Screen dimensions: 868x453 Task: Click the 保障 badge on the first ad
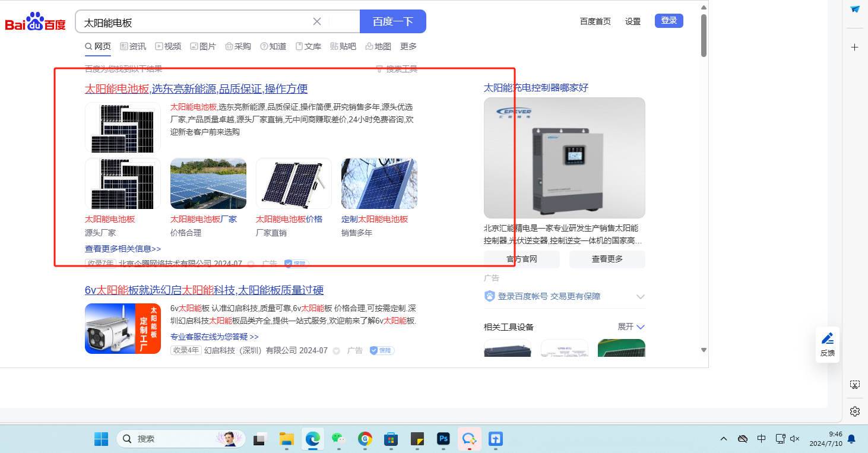296,264
